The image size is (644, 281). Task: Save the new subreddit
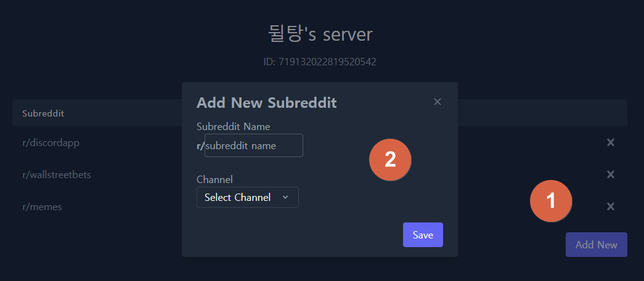(423, 235)
